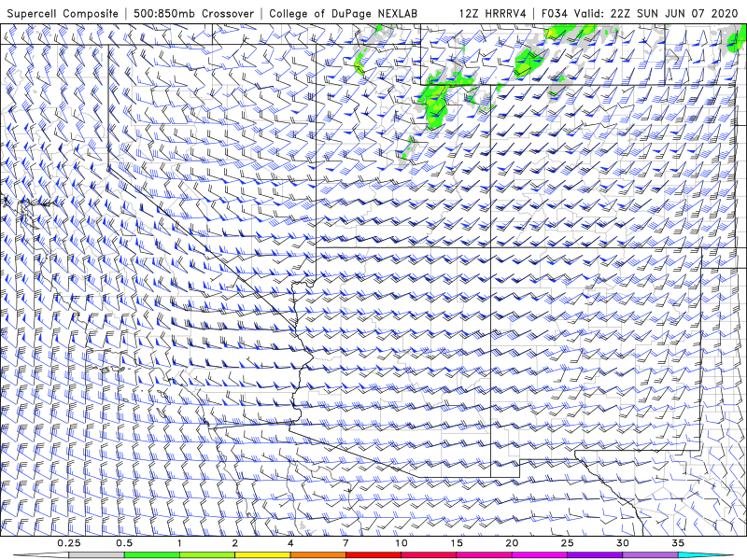The width and height of the screenshot is (747, 560).
Task: Click the '15' legend label
Action: click(457, 543)
